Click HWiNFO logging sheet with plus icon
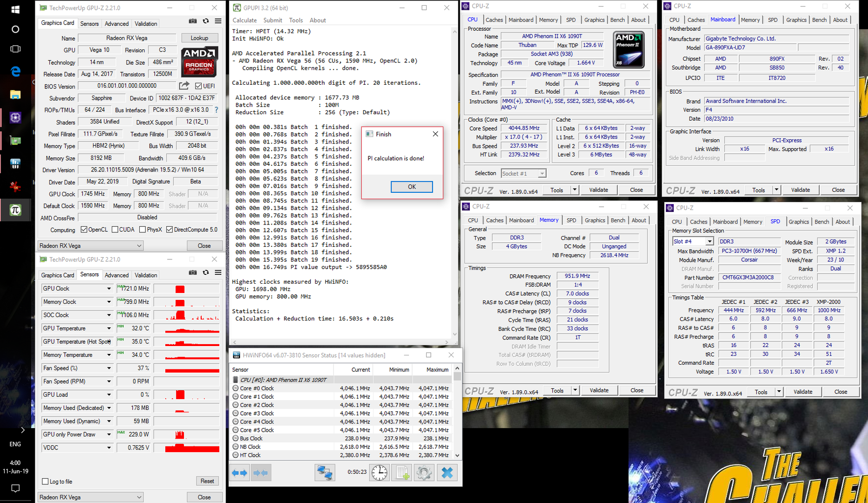 (402, 473)
